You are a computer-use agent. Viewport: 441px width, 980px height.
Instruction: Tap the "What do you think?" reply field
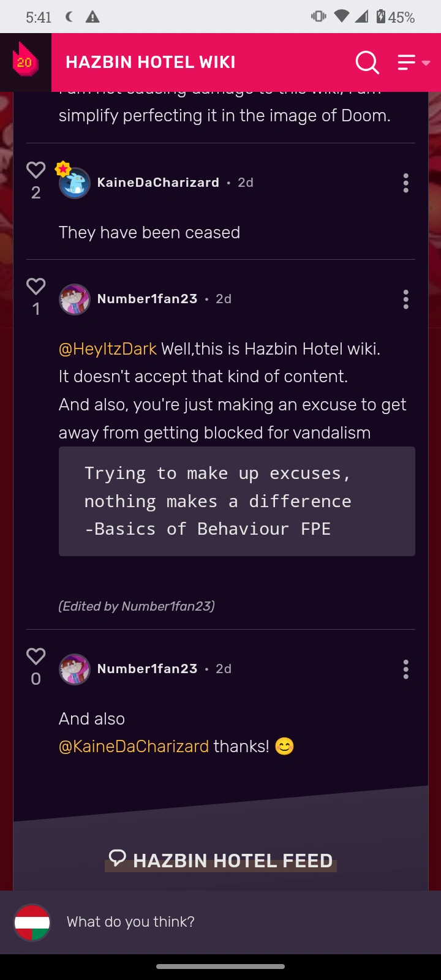pyautogui.click(x=233, y=922)
